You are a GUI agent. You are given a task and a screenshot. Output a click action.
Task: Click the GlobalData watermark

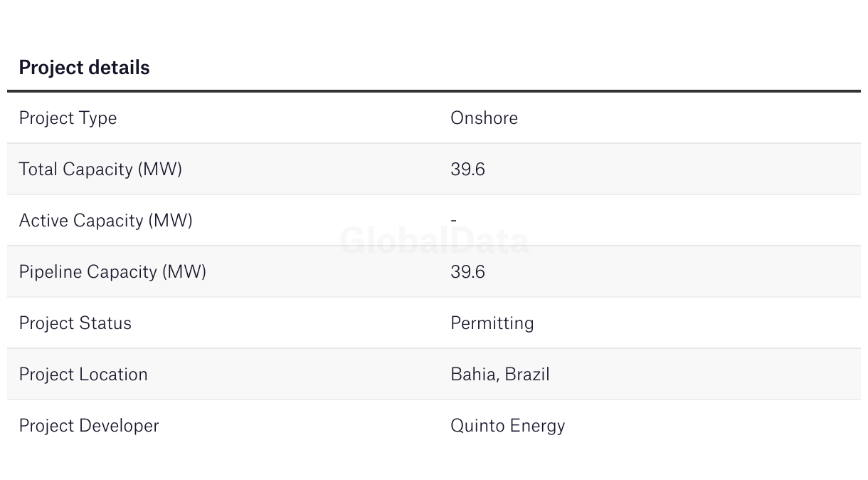tap(434, 241)
